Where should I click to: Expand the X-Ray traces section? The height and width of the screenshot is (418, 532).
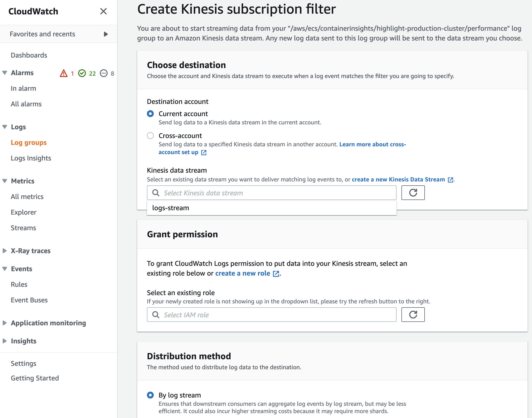[5, 251]
